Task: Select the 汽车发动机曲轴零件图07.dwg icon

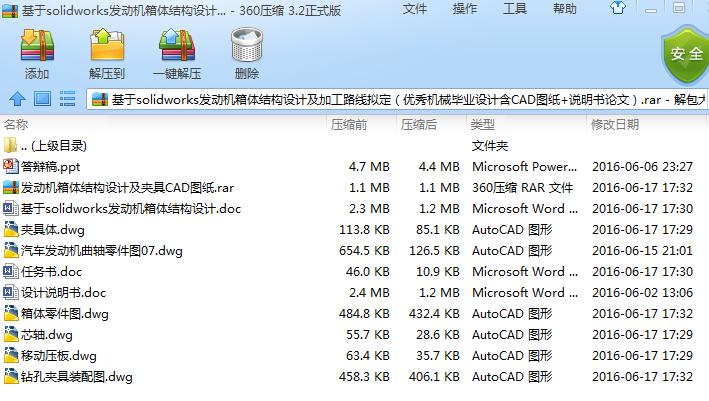Action: 10,250
